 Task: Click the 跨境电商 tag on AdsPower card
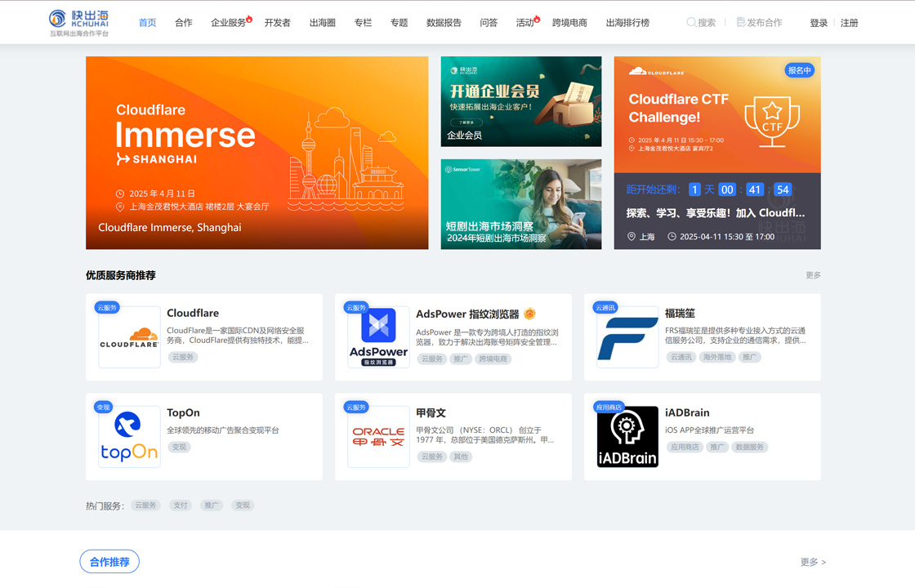493,359
